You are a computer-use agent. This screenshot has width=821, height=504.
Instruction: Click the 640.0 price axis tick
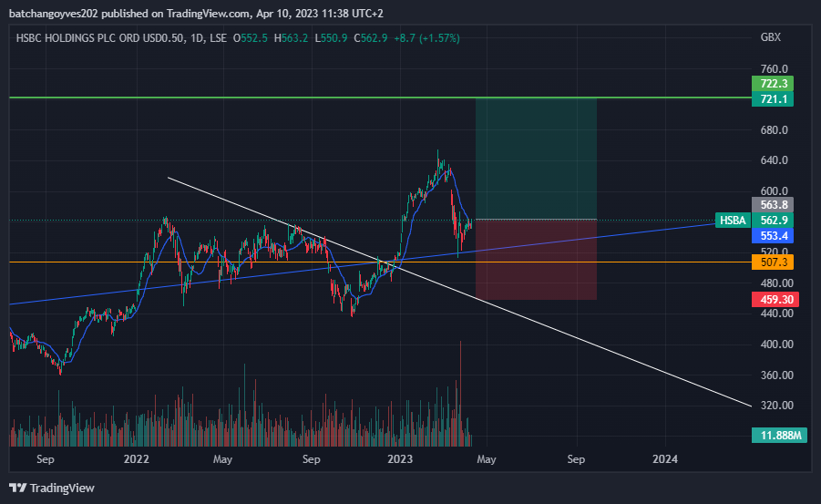tap(774, 160)
